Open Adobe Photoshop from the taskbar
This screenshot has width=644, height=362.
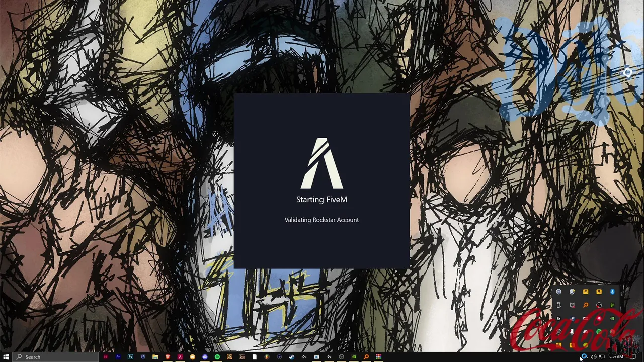130,357
